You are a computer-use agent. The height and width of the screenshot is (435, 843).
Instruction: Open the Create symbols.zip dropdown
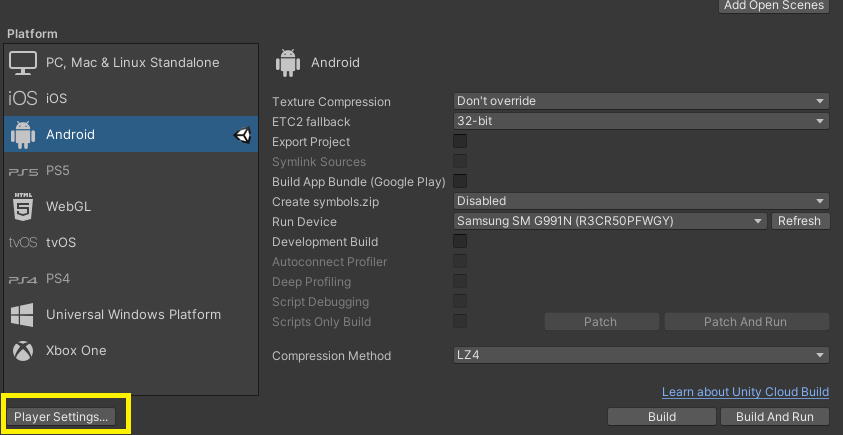(641, 201)
